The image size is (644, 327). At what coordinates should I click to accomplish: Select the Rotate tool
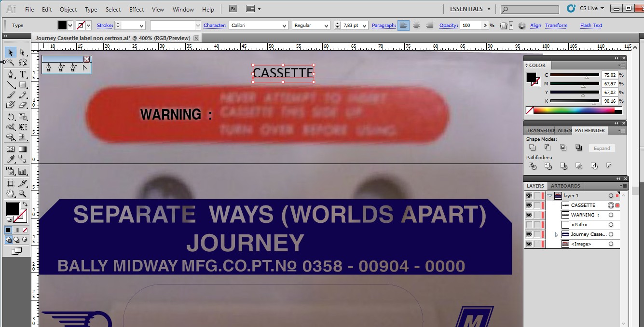(x=11, y=117)
